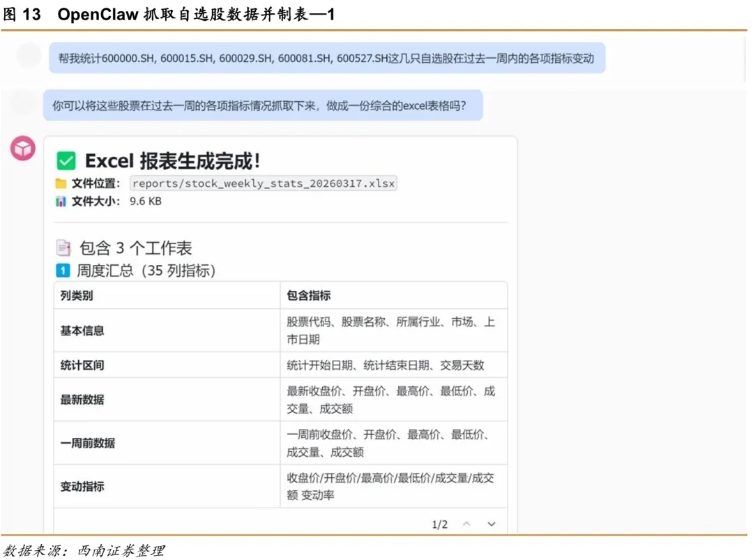Screen dimensions: 753x560
Task: Click the file path reports/stock_weekly_stats_20260317.xlsx
Action: 263,183
